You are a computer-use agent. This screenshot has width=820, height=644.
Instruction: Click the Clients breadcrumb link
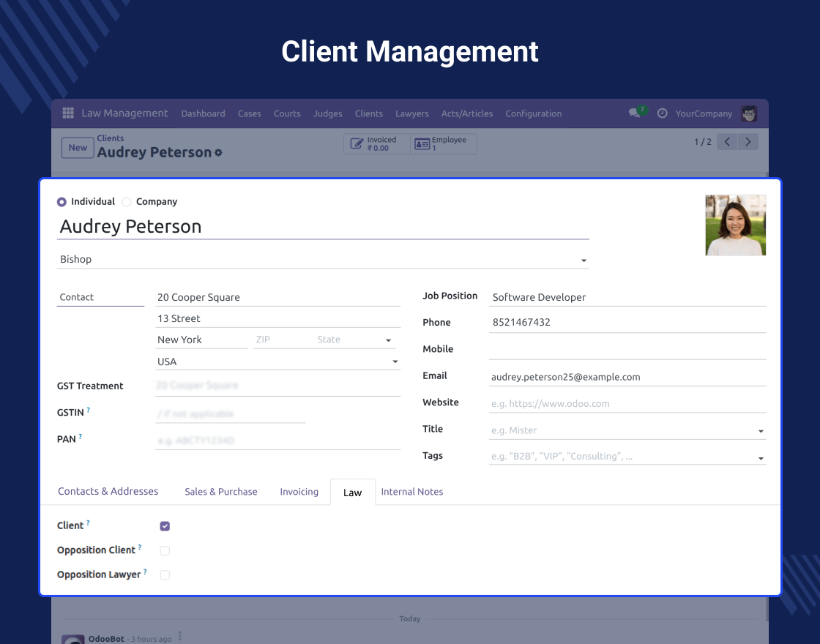111,138
